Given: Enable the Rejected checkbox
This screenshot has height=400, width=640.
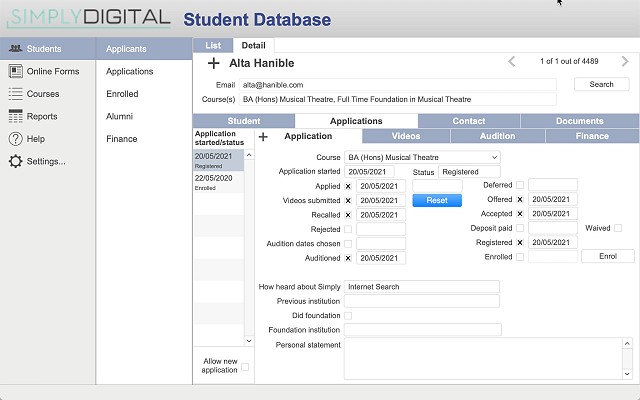Looking at the screenshot, I should [x=348, y=229].
